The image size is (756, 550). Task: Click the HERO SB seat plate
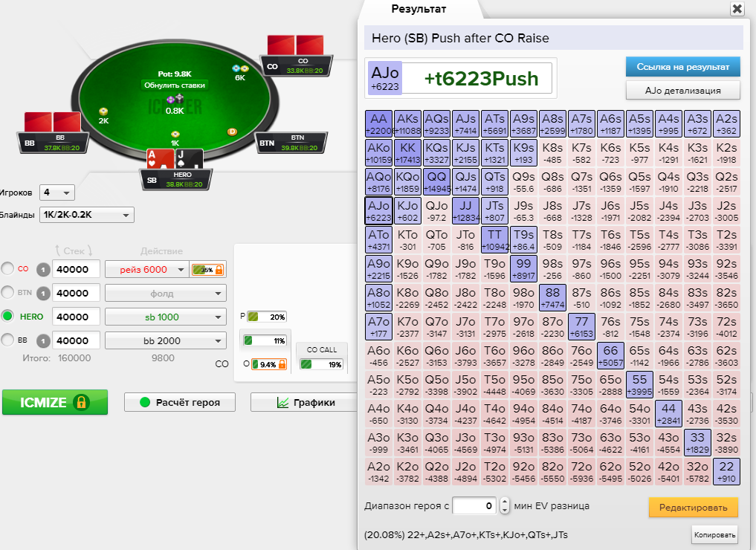tap(176, 179)
